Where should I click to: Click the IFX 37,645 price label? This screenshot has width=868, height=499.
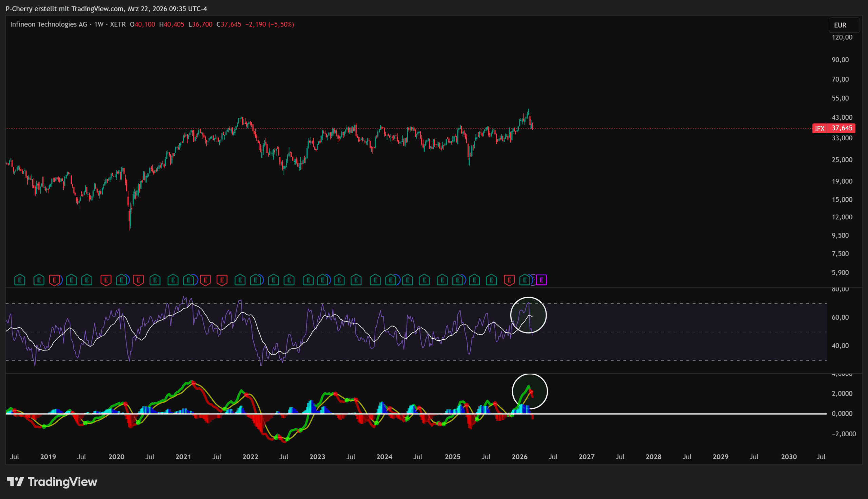coord(833,128)
